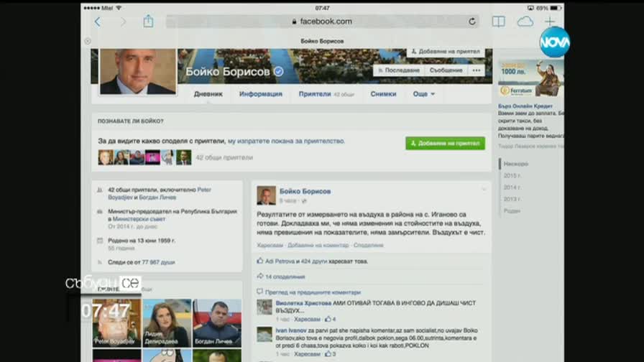The width and height of the screenshot is (644, 362).
Task: Click the green Добавяне на приятел button
Action: click(445, 143)
